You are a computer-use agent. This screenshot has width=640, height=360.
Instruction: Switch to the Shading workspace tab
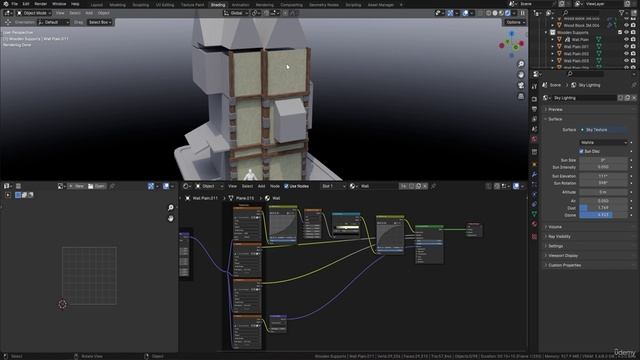[218, 4]
